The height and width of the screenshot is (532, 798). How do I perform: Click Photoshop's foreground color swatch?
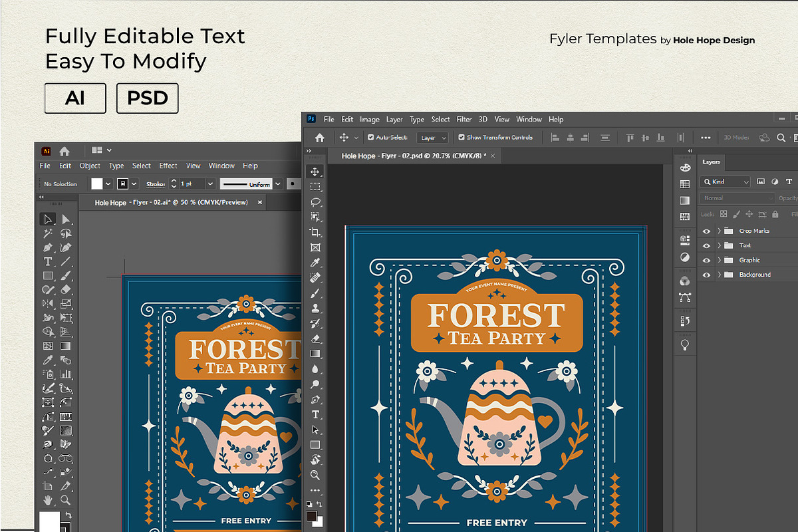[312, 516]
